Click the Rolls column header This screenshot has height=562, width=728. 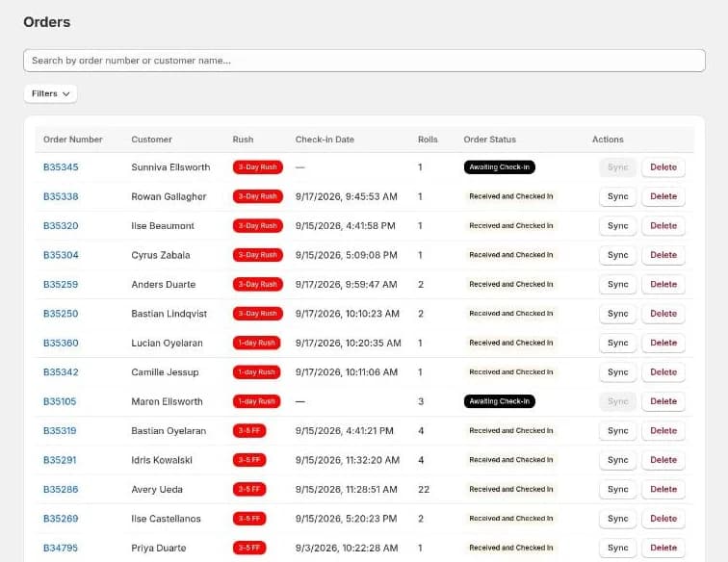(428, 140)
